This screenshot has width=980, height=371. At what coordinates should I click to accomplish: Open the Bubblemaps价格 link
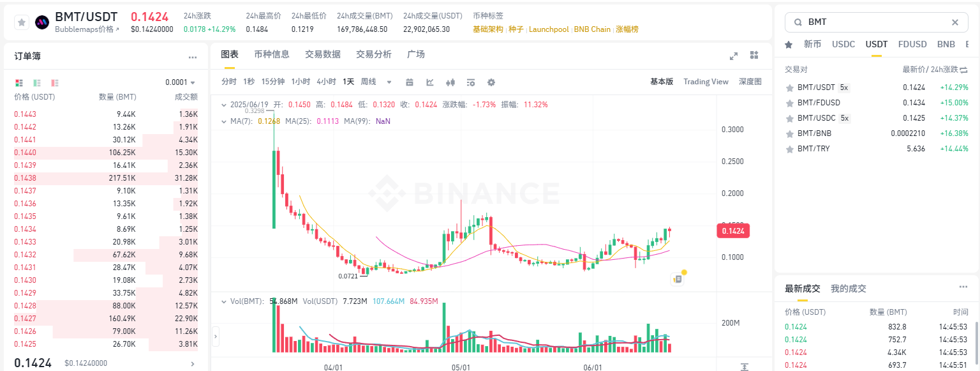click(87, 29)
